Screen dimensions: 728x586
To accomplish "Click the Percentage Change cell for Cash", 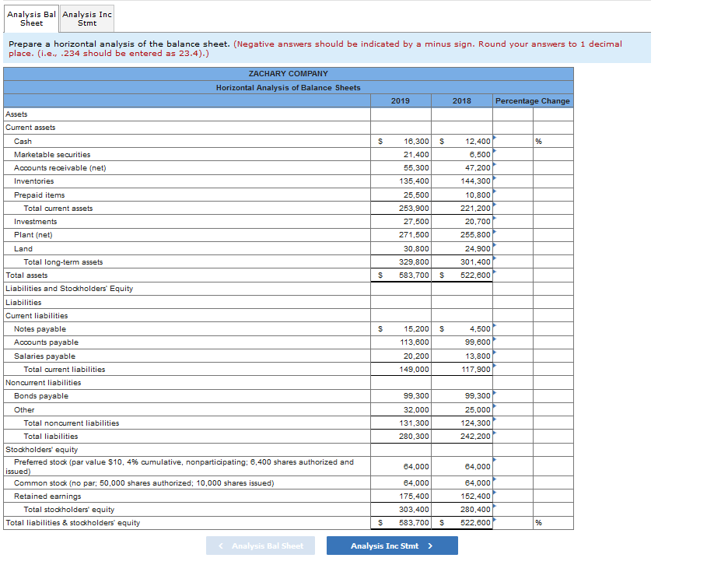I will (515, 141).
